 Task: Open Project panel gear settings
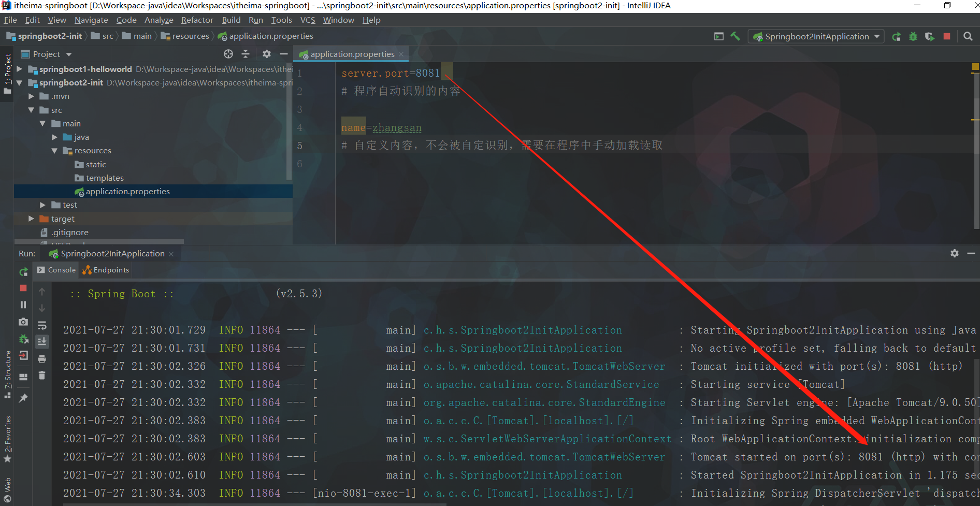(267, 54)
